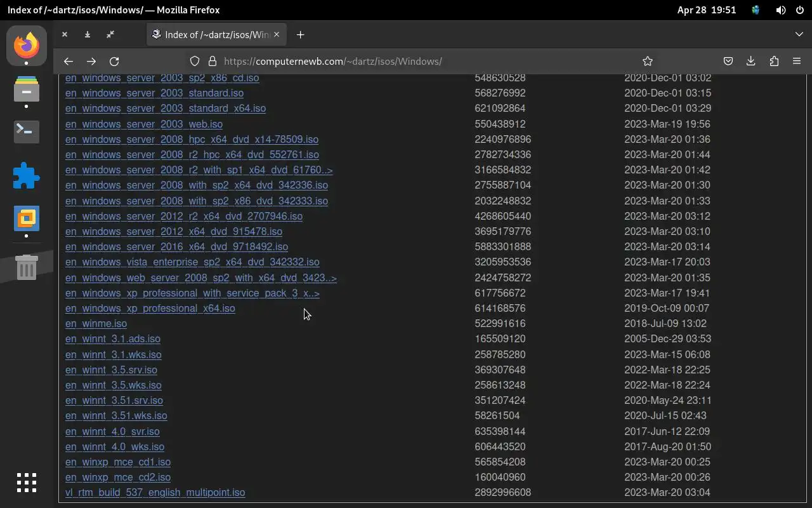Click en_winnt_3.51.srv.iso link

[x=114, y=400]
